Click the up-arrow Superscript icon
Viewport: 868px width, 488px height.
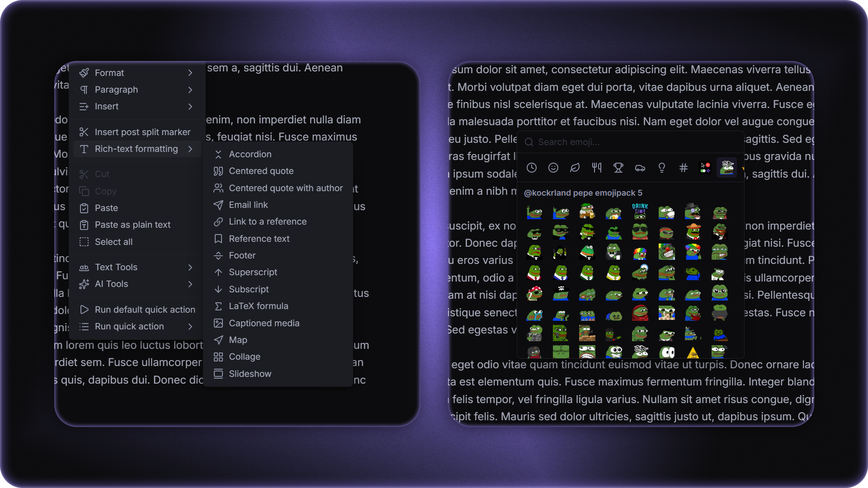point(218,272)
